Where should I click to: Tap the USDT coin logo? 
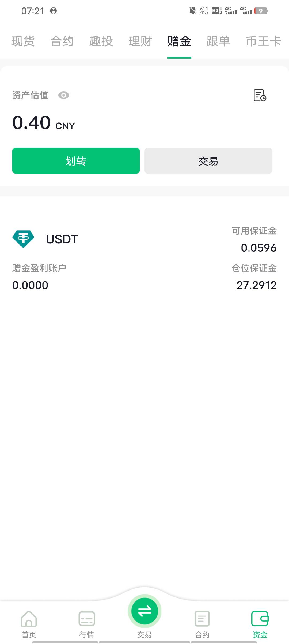(23, 239)
